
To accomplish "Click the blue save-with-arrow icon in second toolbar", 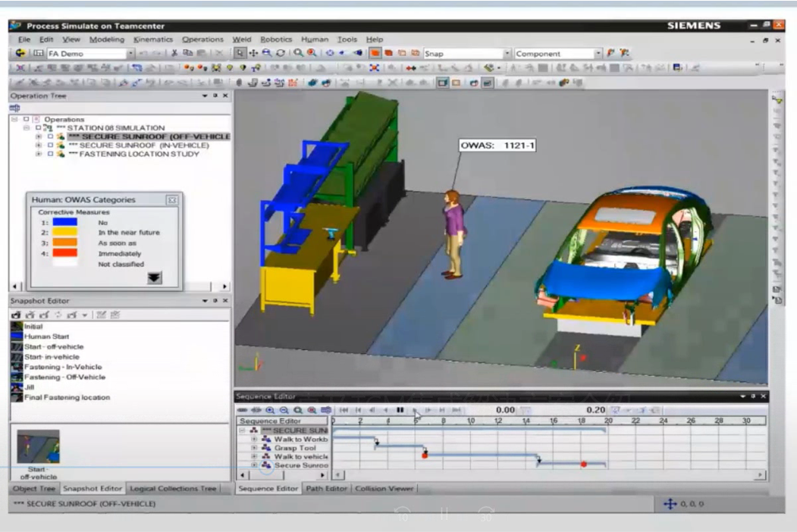I will (x=677, y=67).
